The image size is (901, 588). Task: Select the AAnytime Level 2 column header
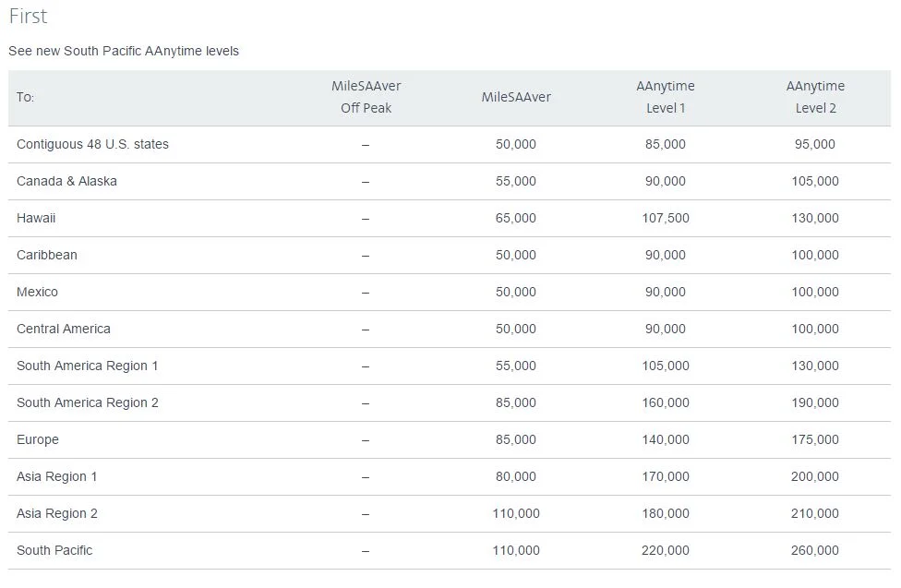pos(815,97)
